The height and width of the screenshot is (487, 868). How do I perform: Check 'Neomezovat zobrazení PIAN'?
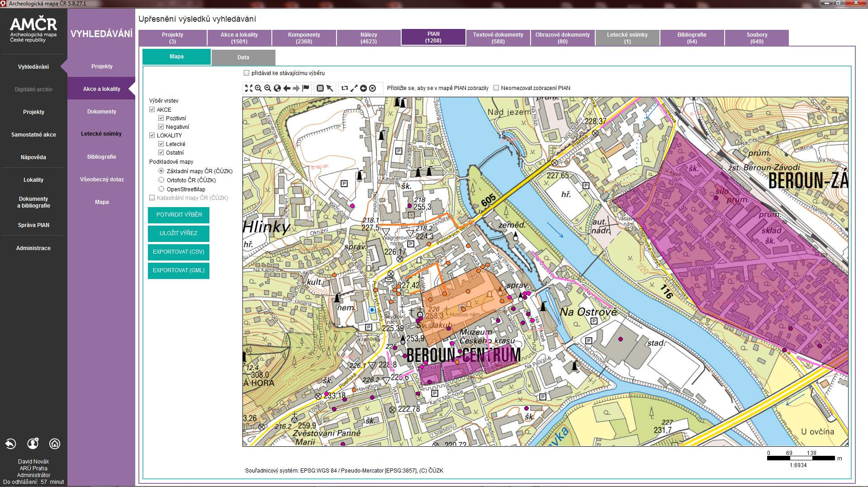coord(496,88)
